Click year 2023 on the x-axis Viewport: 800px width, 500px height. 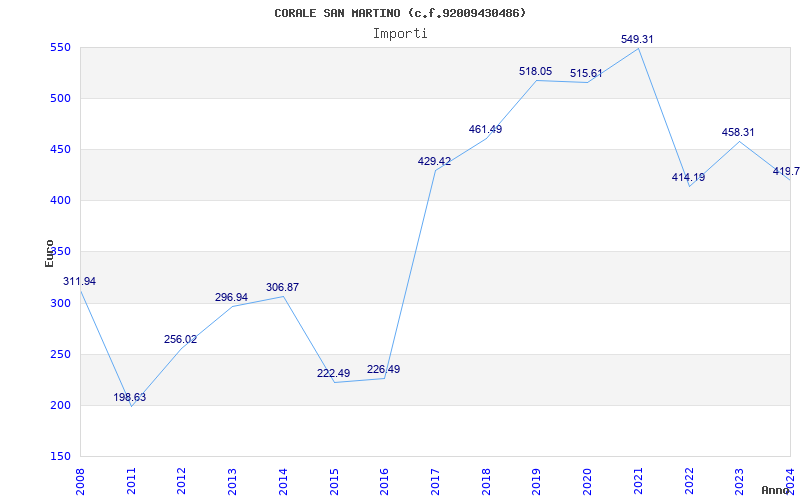(x=740, y=480)
